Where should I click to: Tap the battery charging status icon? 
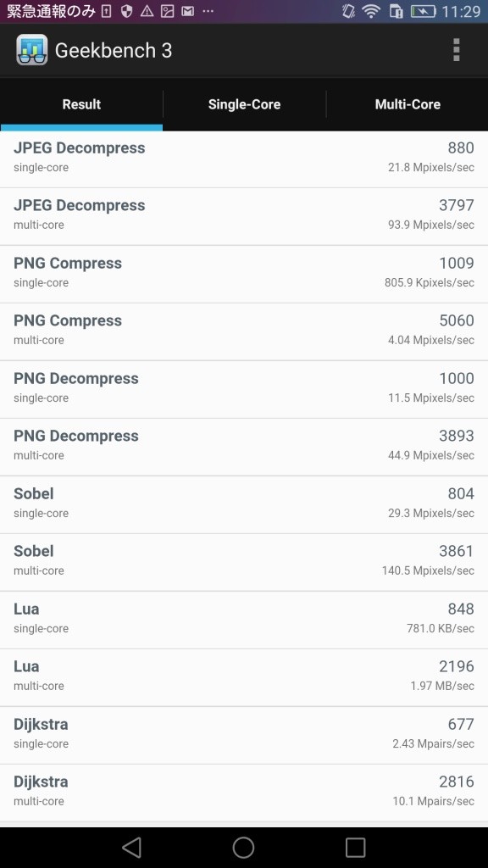[423, 11]
